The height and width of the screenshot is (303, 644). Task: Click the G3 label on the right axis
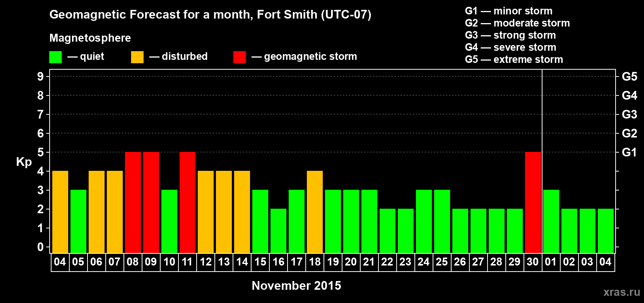pyautogui.click(x=630, y=114)
